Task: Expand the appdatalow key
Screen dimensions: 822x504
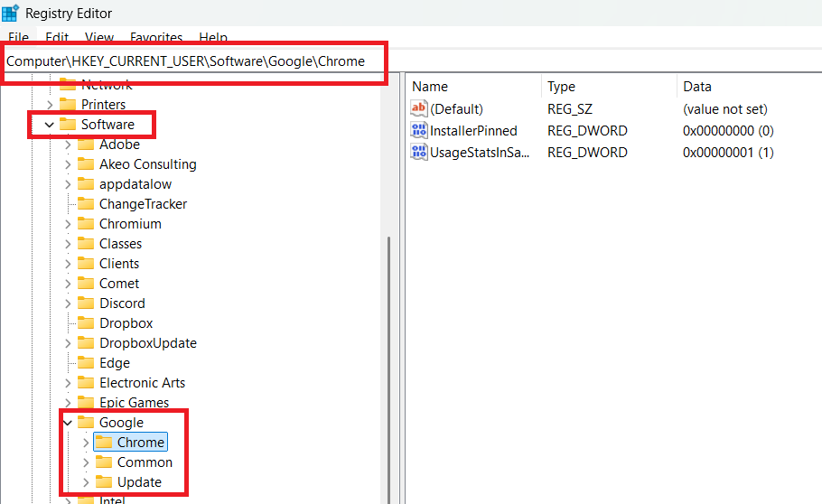Action: [68, 184]
